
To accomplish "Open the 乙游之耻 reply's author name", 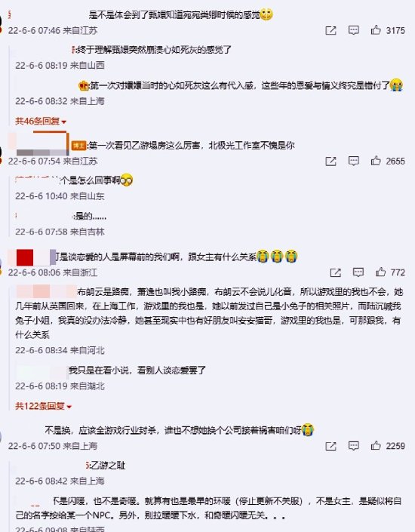I will click(x=51, y=465).
